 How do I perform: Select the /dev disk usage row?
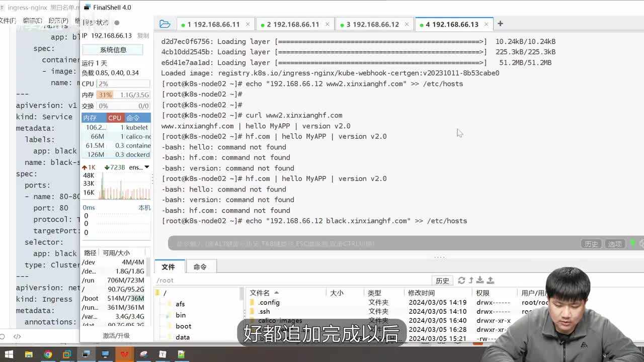[114, 262]
